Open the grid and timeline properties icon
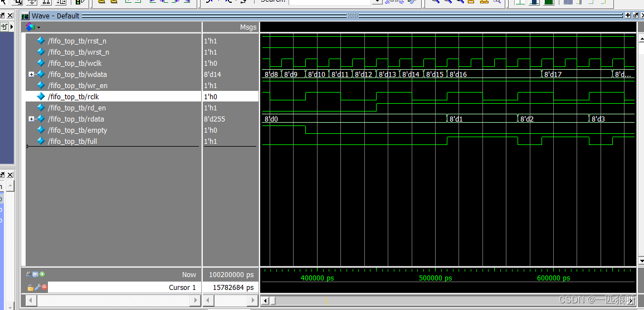The image size is (644, 310). point(35,274)
